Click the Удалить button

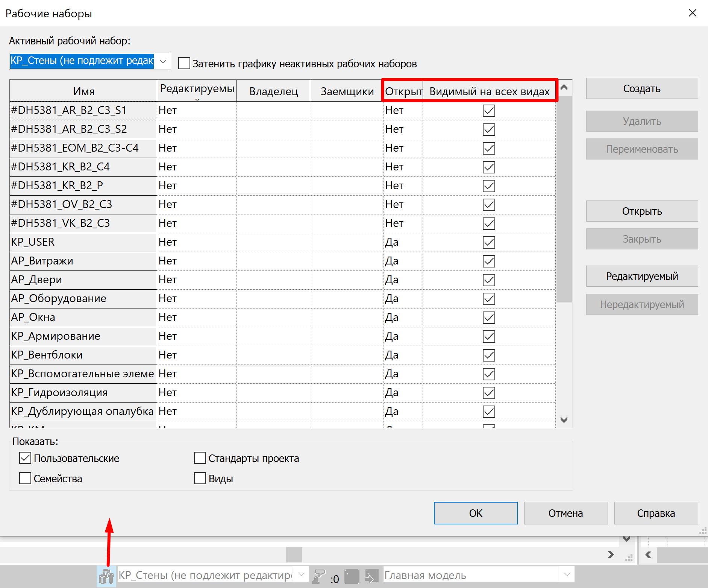(x=642, y=121)
